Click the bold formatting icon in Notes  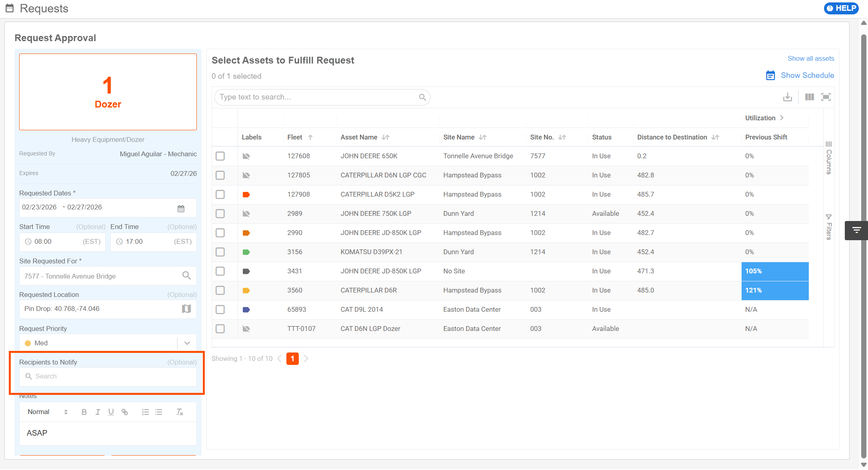pos(84,412)
